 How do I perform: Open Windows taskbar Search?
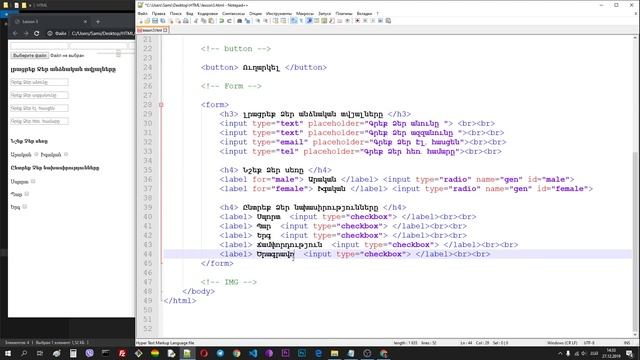(x=24, y=353)
